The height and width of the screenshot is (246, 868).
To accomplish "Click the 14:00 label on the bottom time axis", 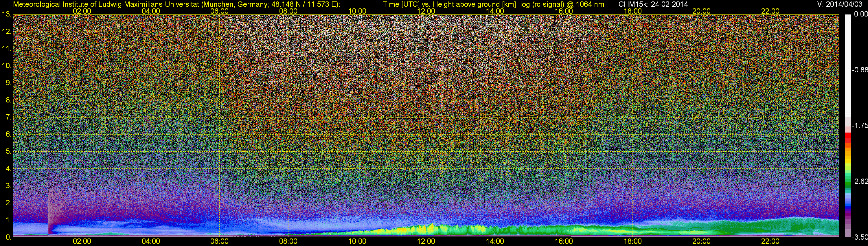I will pyautogui.click(x=495, y=241).
